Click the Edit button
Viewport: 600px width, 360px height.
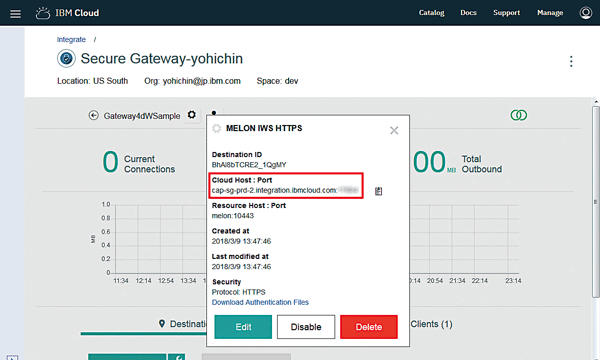tap(243, 327)
